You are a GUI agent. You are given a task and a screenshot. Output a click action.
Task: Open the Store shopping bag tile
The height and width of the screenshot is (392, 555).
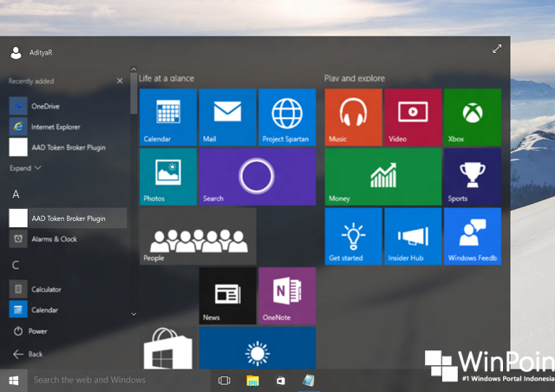167,348
